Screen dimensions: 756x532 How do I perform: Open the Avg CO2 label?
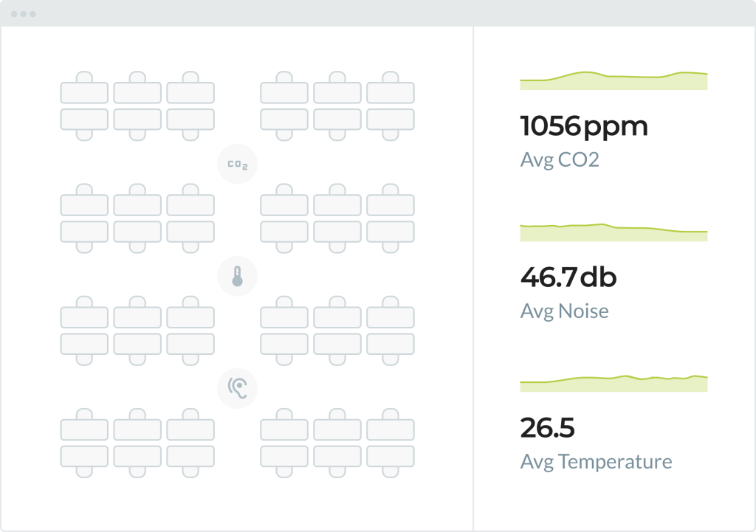click(x=559, y=159)
